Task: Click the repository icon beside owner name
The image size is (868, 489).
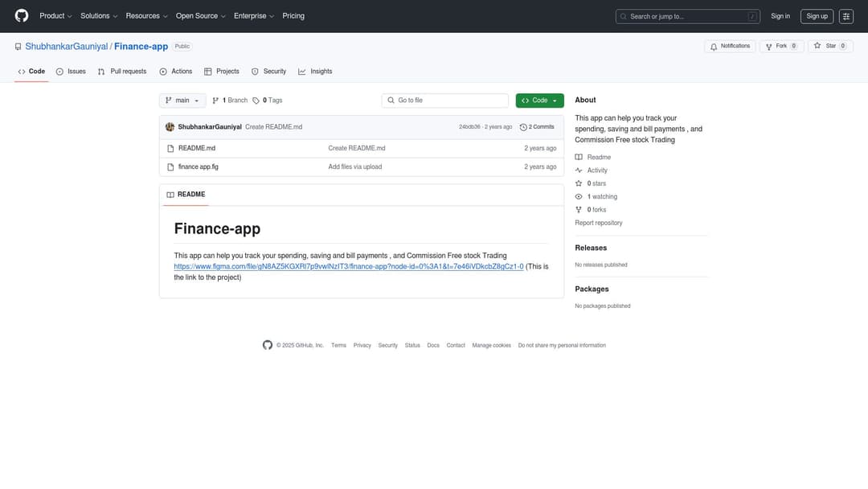Action: [x=18, y=47]
